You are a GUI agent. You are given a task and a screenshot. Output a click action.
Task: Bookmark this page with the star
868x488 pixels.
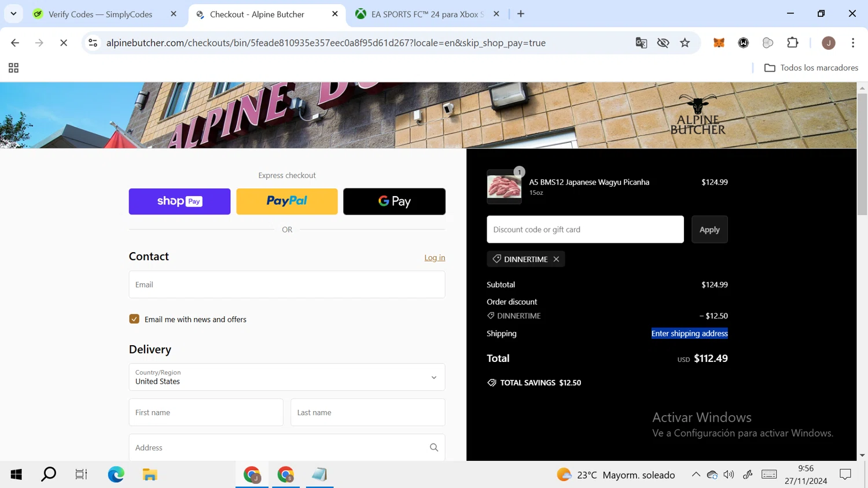685,43
